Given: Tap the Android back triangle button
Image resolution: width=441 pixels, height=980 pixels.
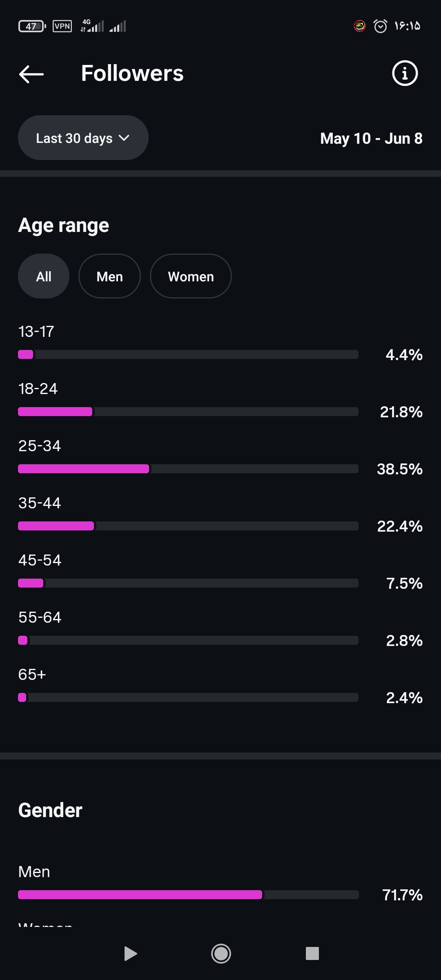Looking at the screenshot, I should point(130,954).
